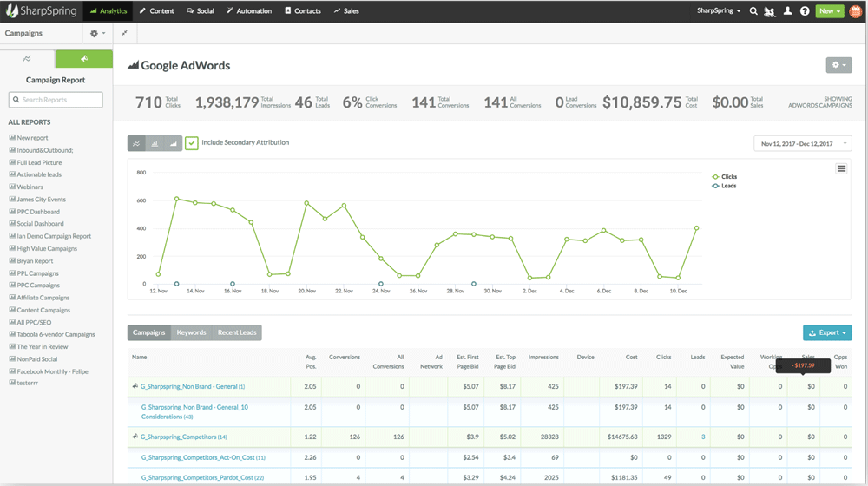Uncheck Include Secondary Attribution checkbox
Image resolution: width=868 pixels, height=486 pixels.
coord(192,143)
